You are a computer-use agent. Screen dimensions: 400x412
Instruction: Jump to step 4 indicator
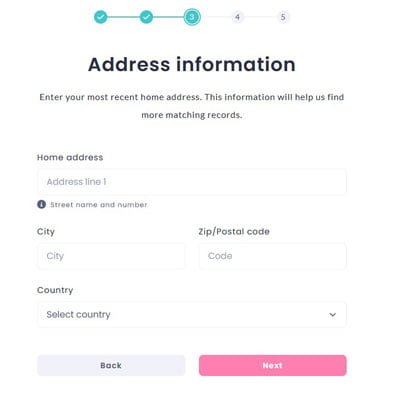point(237,17)
